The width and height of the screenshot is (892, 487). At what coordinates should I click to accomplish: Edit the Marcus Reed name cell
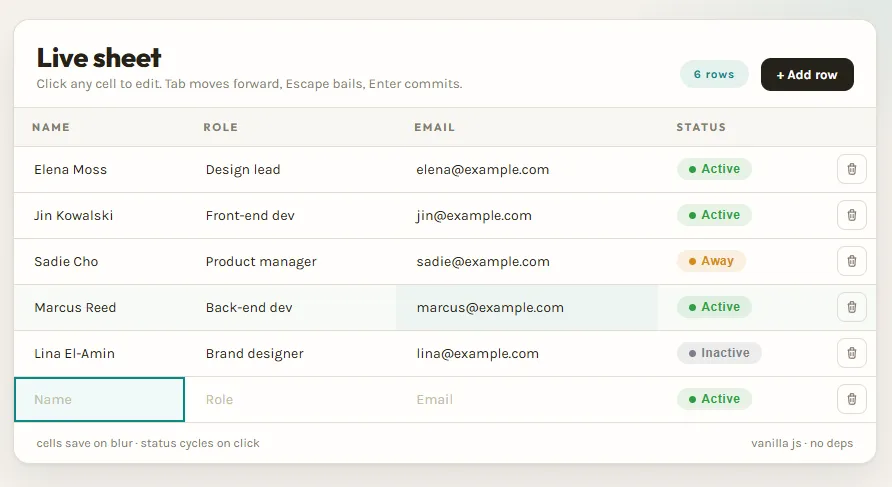click(x=100, y=308)
